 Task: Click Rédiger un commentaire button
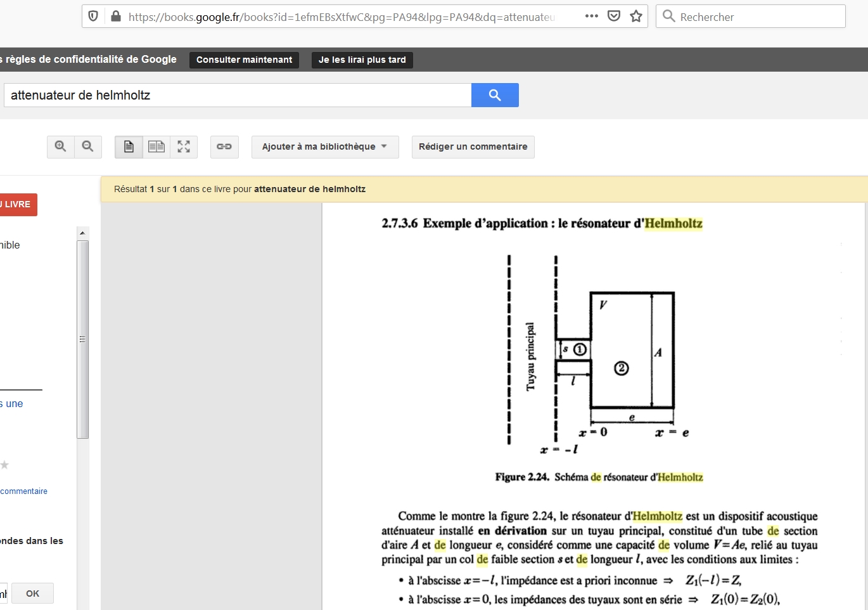473,146
